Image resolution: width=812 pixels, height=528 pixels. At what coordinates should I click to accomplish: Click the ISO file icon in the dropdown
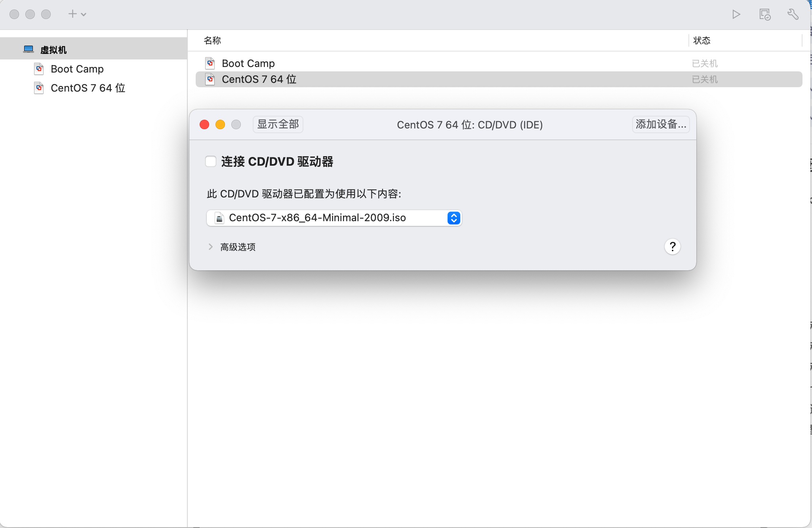219,218
